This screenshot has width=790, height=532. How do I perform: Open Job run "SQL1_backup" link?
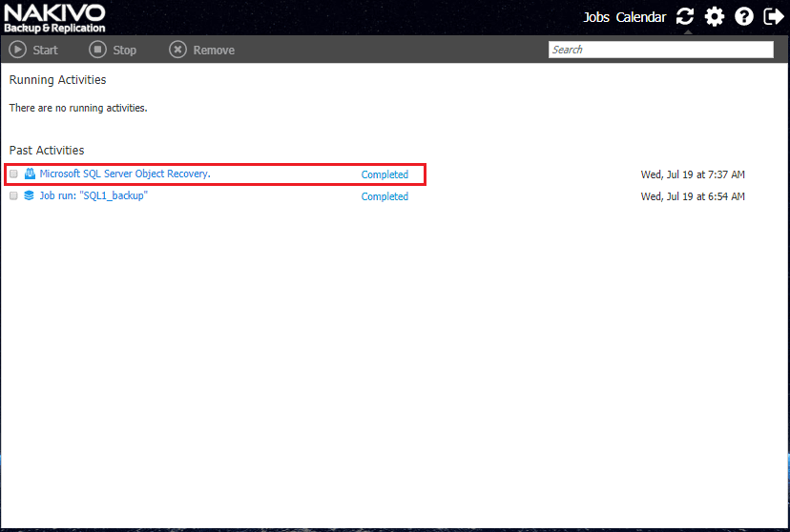click(94, 195)
